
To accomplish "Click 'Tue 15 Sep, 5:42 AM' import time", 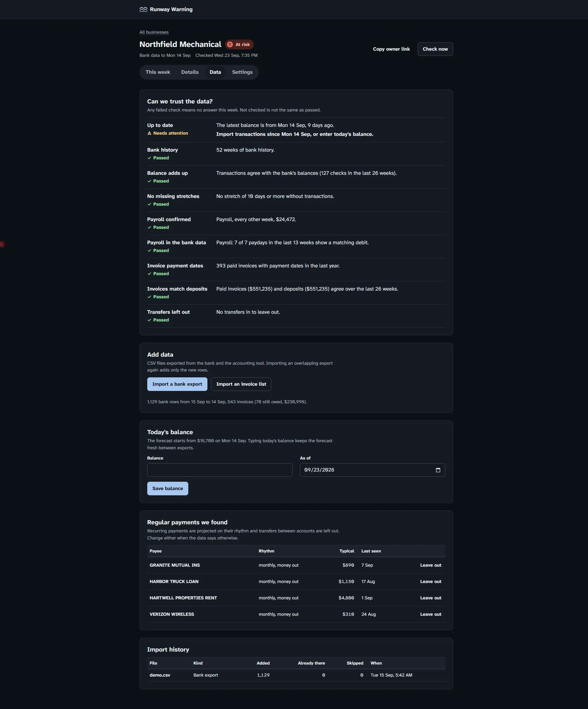I will (391, 675).
